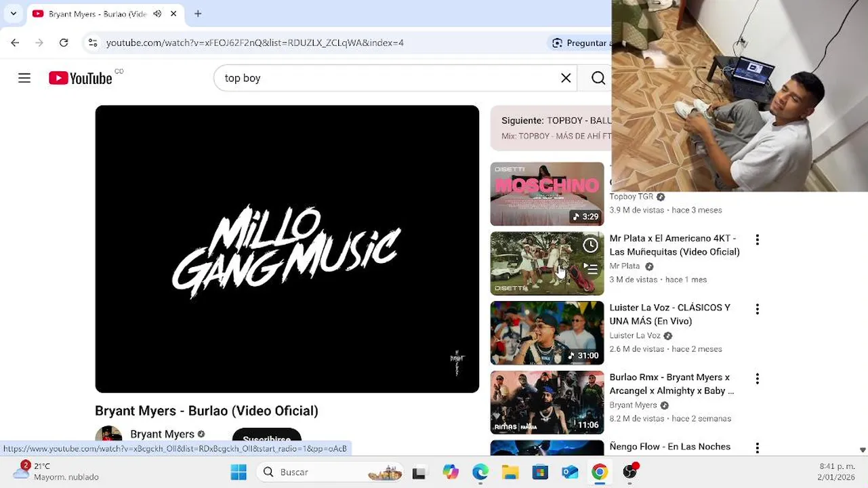The height and width of the screenshot is (488, 868).
Task: Open the Luister La Voz channel name
Action: (x=635, y=335)
